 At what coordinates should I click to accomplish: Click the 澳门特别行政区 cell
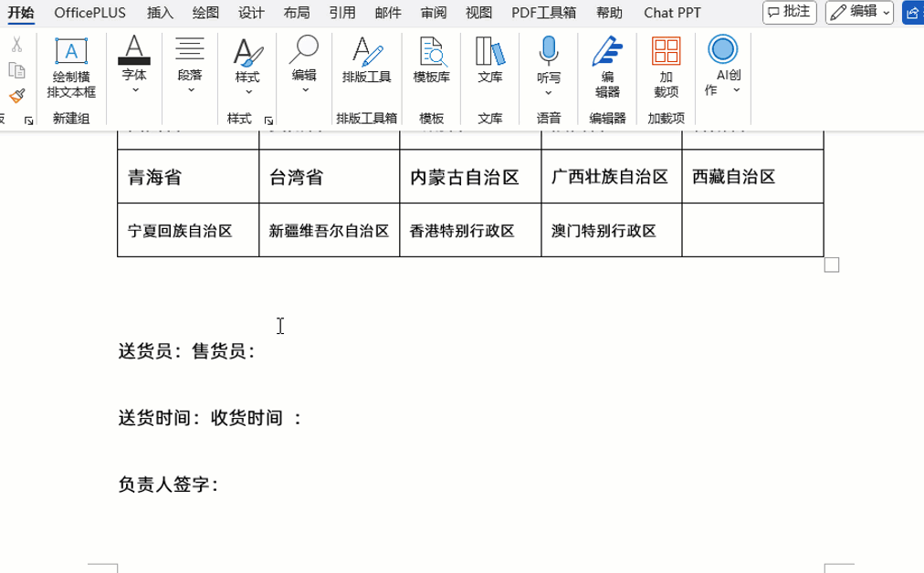(611, 230)
